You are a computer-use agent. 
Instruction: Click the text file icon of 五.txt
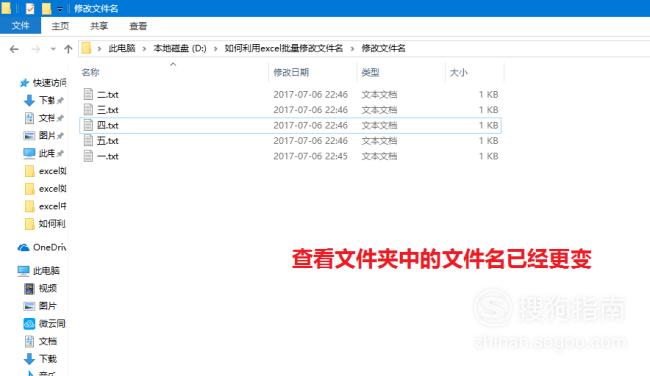pyautogui.click(x=88, y=141)
